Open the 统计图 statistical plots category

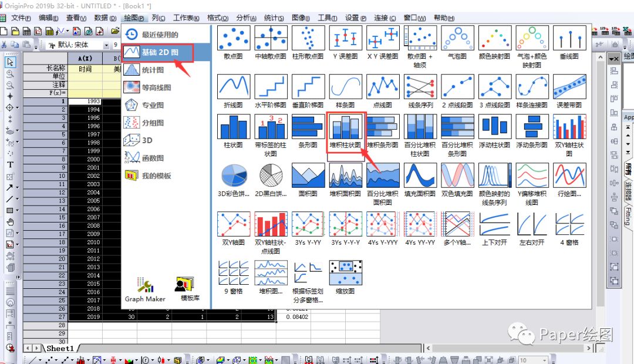pos(166,70)
